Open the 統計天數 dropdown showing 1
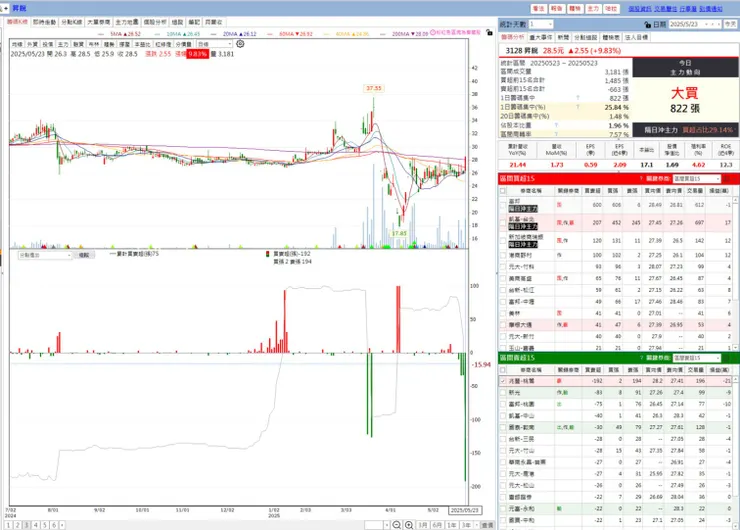Image resolution: width=740 pixels, height=530 pixels. pos(541,24)
